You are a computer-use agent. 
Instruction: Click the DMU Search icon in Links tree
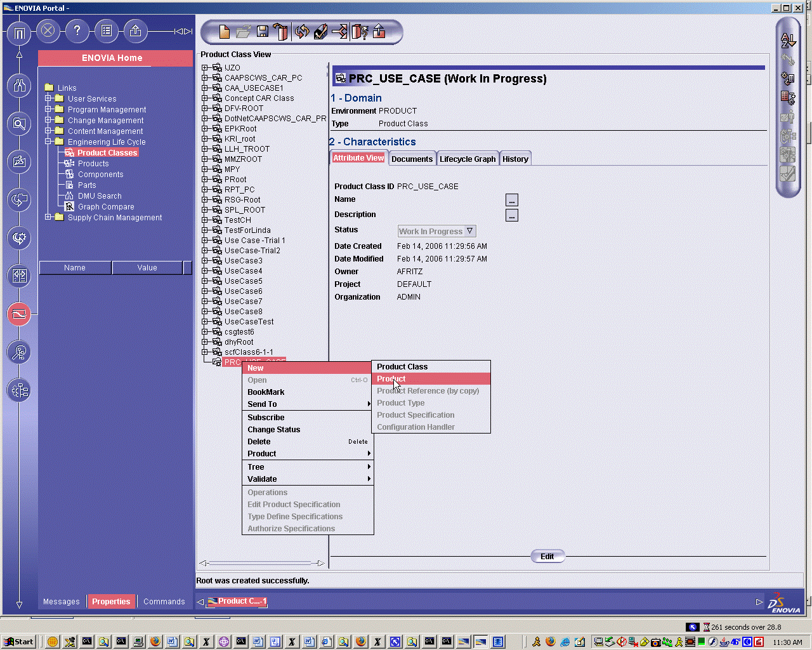[70, 196]
